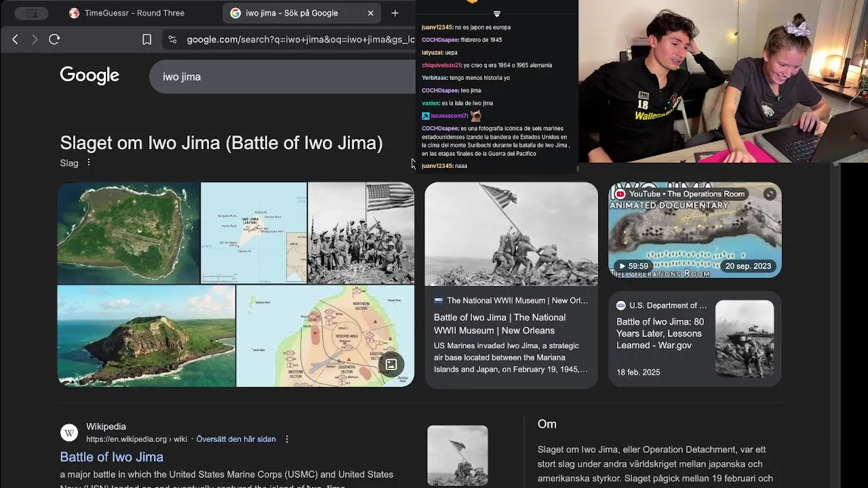Open a new tab with the plus button

pos(395,13)
